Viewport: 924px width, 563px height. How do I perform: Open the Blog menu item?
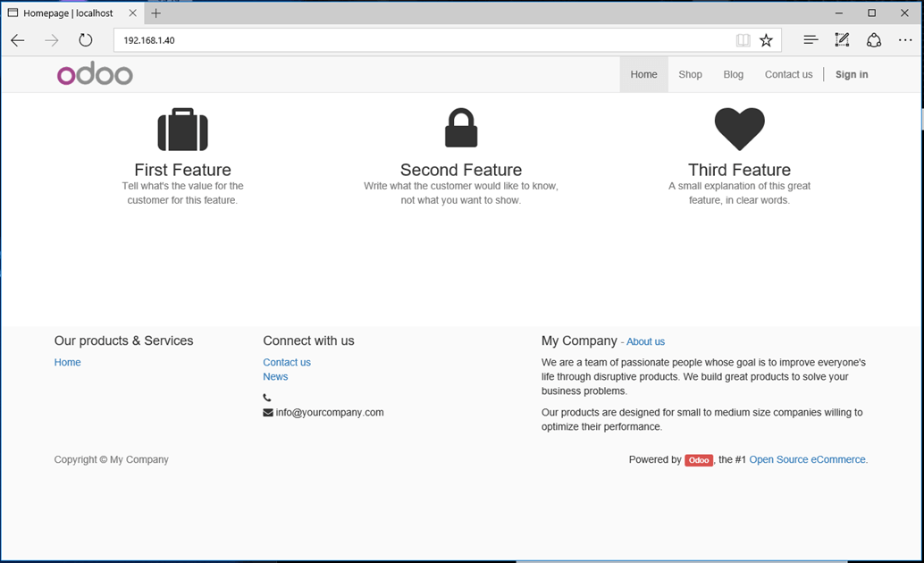click(x=733, y=74)
